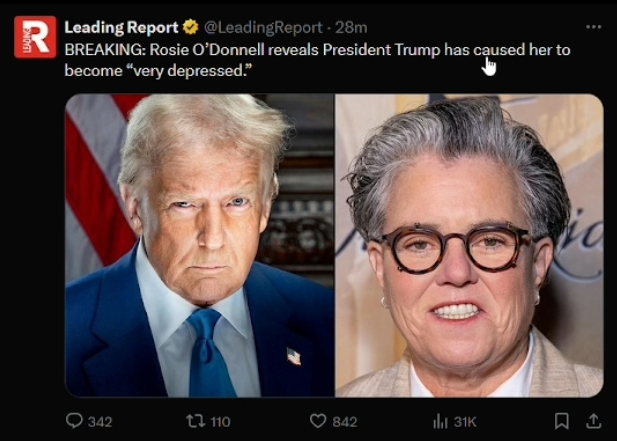Like the post with the heart icon
Viewport: 617px width, 441px height.
pyautogui.click(x=318, y=421)
